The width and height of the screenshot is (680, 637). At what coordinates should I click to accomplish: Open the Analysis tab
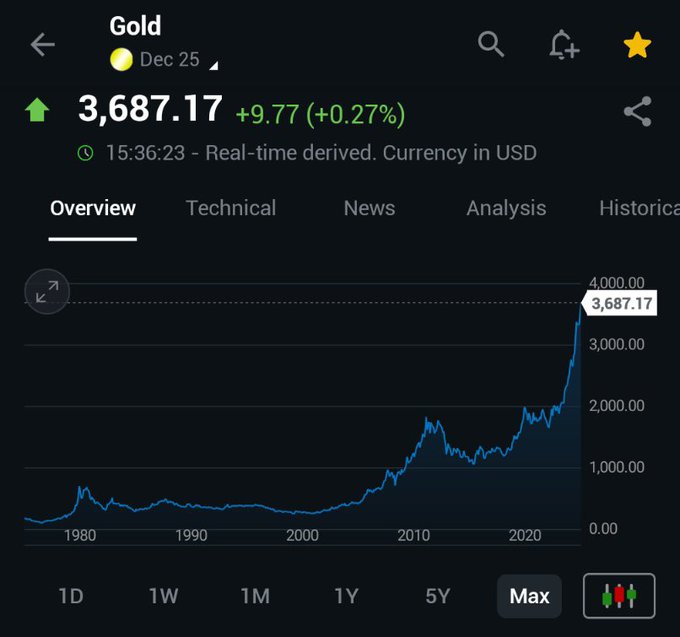pos(506,209)
